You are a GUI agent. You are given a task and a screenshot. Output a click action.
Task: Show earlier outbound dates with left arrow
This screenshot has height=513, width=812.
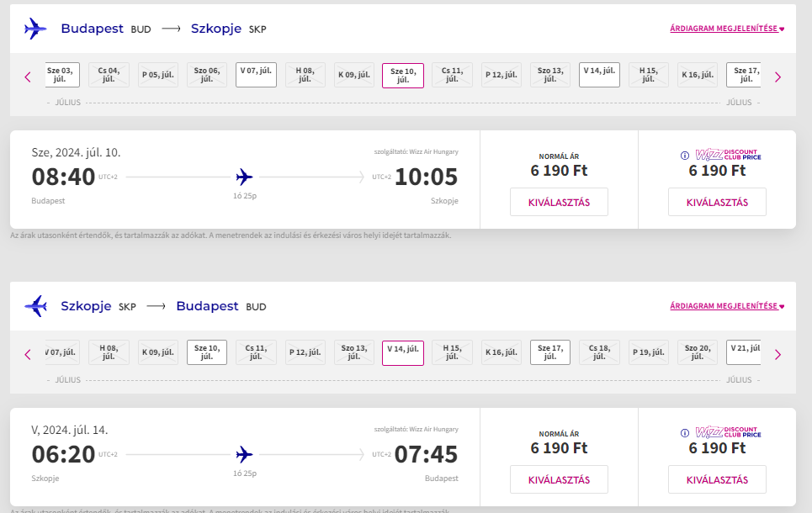(x=28, y=77)
